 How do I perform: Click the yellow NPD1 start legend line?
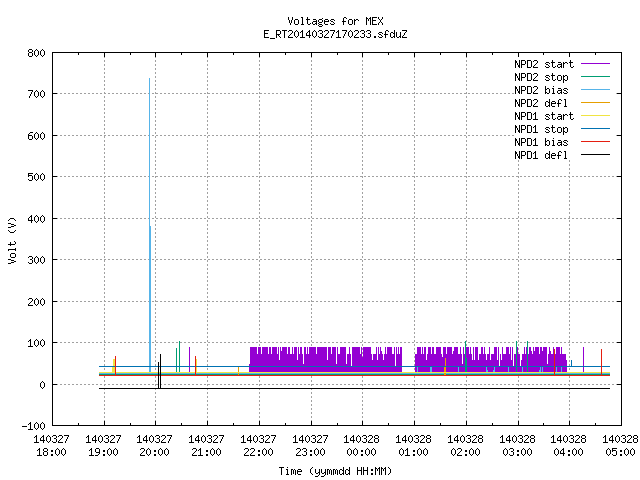pos(596,116)
